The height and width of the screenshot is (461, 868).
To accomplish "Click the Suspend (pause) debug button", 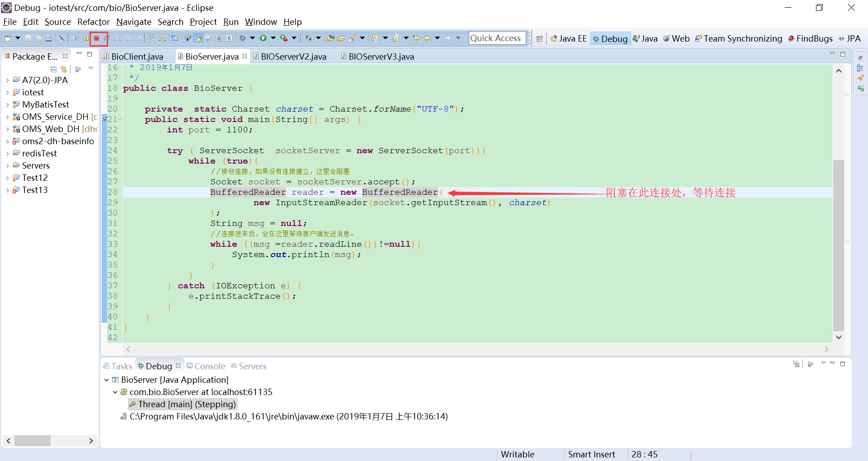I will (x=86, y=38).
